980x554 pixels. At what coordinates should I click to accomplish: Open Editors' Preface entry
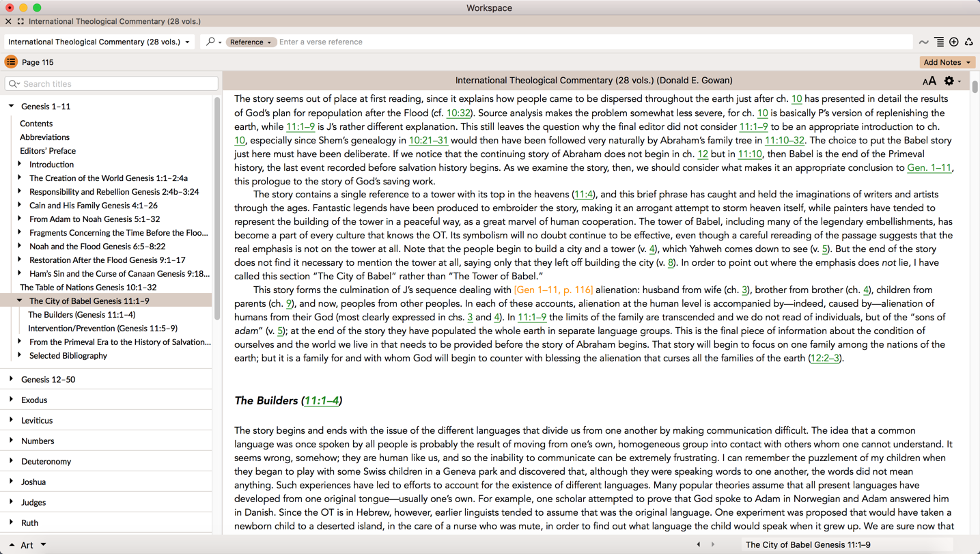[48, 151]
